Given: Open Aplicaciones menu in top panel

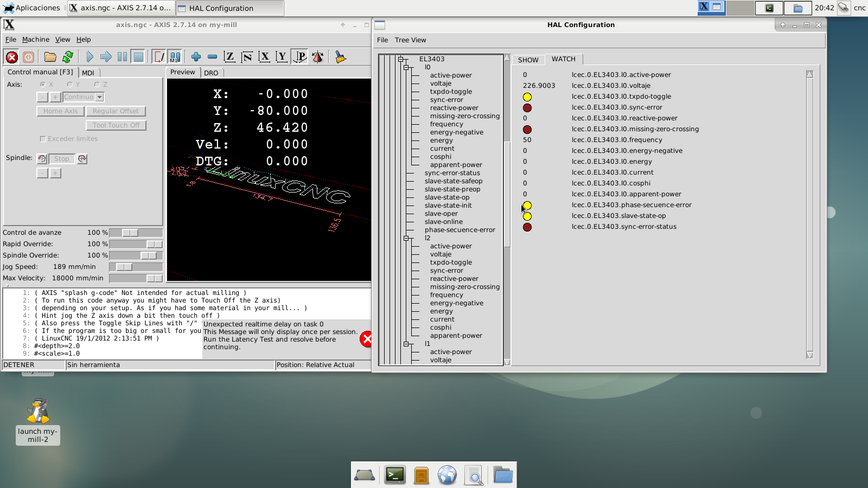Looking at the screenshot, I should click(x=32, y=8).
